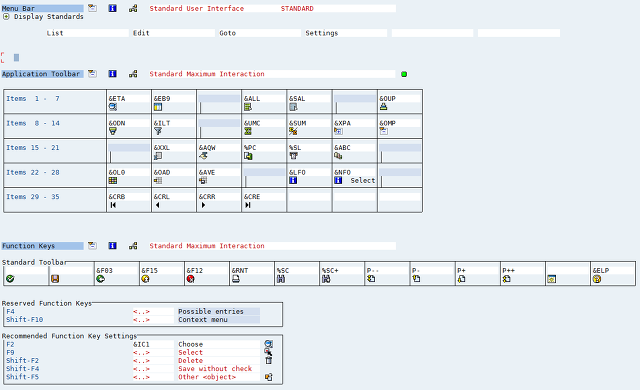
Task: Click the &ETA details icon
Action: point(113,107)
